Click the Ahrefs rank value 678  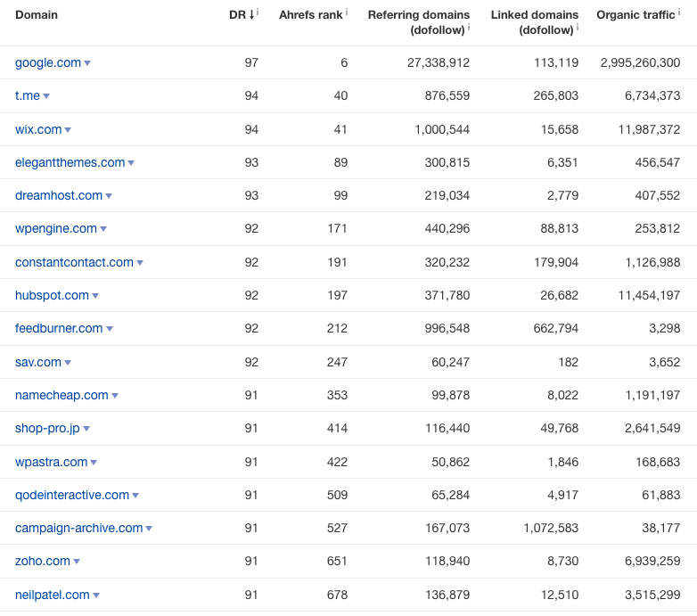[x=337, y=595]
